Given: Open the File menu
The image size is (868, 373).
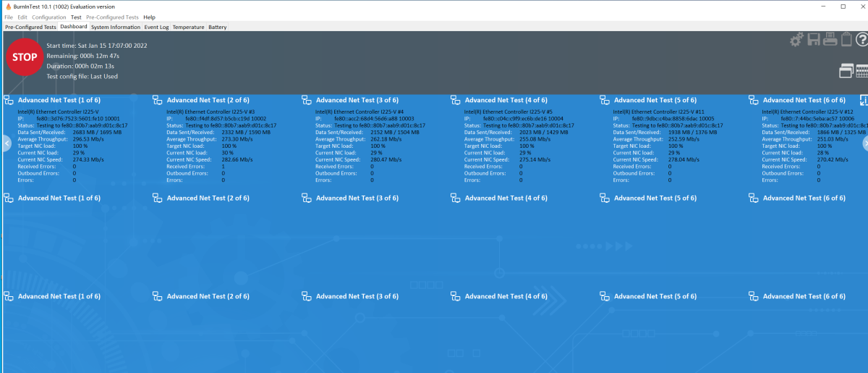Looking at the screenshot, I should pyautogui.click(x=9, y=17).
